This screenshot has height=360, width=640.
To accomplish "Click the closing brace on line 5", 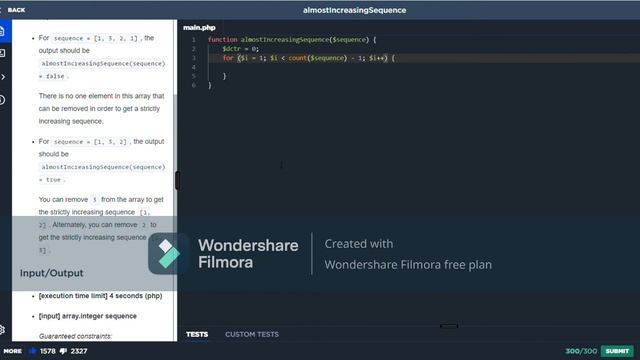I will coord(224,76).
